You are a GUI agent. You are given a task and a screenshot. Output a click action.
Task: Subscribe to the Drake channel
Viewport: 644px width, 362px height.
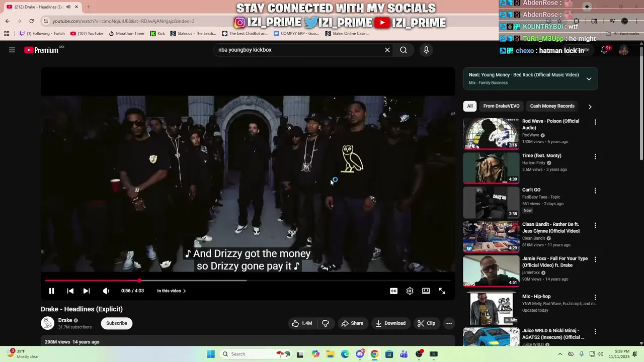coord(117,323)
